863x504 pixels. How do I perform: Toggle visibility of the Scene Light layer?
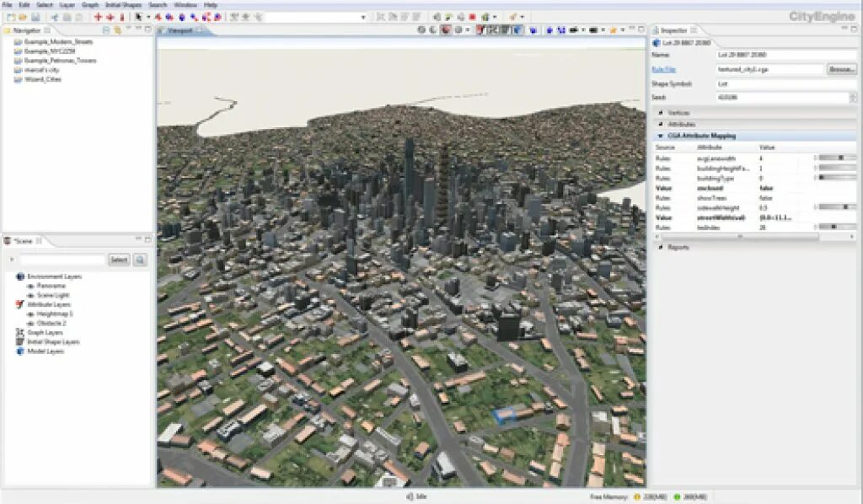(x=30, y=296)
